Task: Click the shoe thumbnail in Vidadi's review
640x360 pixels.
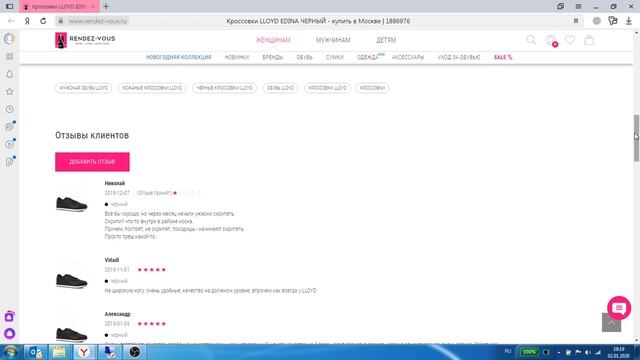Action: click(x=71, y=281)
